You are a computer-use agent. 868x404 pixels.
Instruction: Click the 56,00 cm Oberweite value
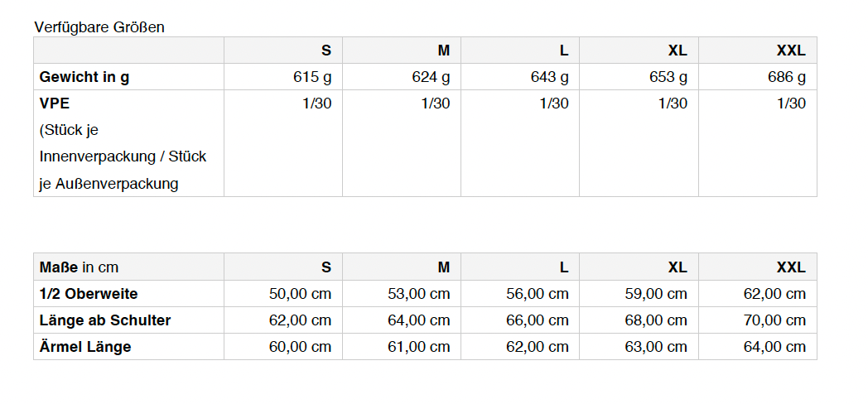537,294
